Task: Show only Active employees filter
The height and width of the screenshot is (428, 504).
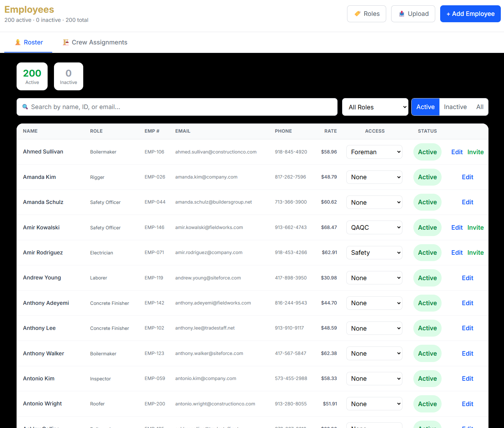Action: coord(425,107)
